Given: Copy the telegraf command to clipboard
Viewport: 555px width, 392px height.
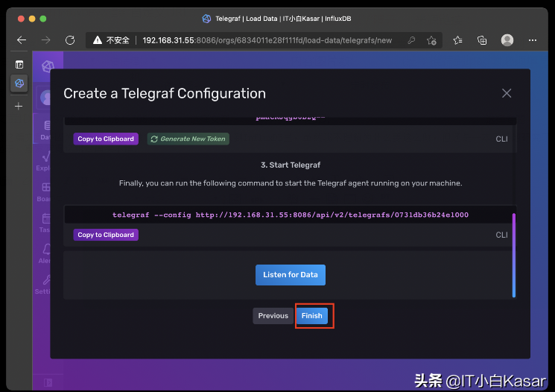Looking at the screenshot, I should [x=106, y=235].
